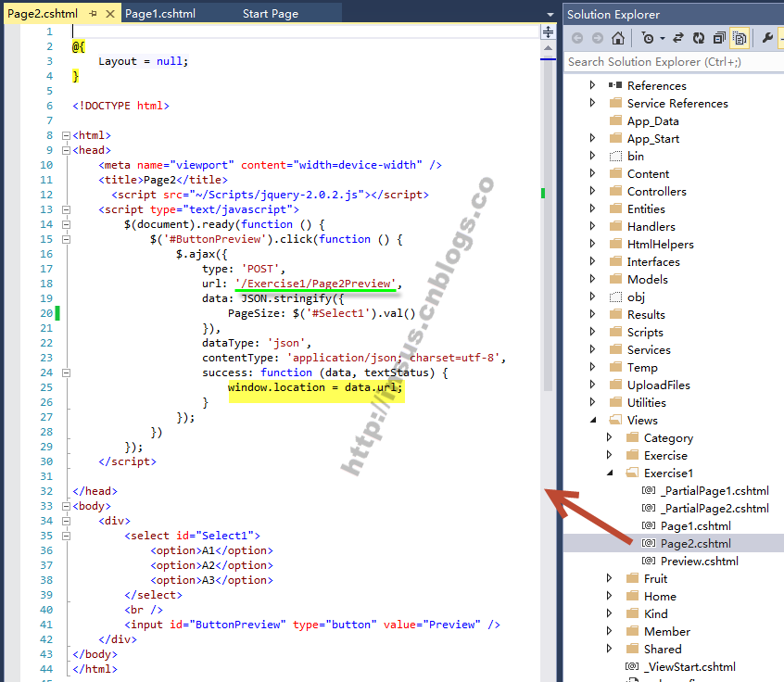Open the document tab list dropdown arrow
The height and width of the screenshot is (682, 784).
click(x=550, y=15)
